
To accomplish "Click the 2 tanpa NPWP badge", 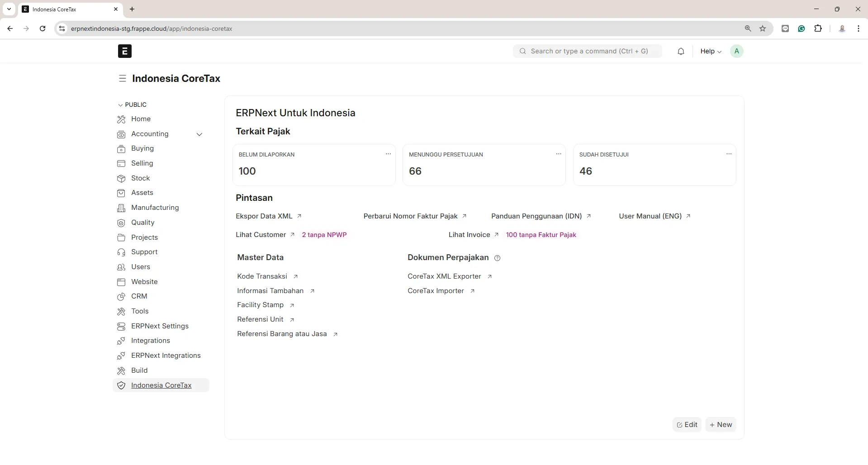I will pyautogui.click(x=324, y=235).
